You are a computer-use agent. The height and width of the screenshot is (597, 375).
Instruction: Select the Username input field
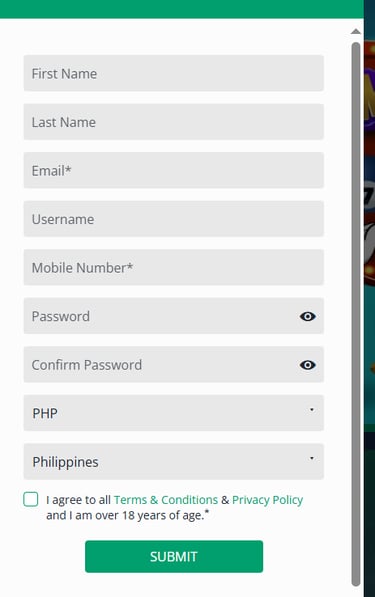pyautogui.click(x=174, y=219)
